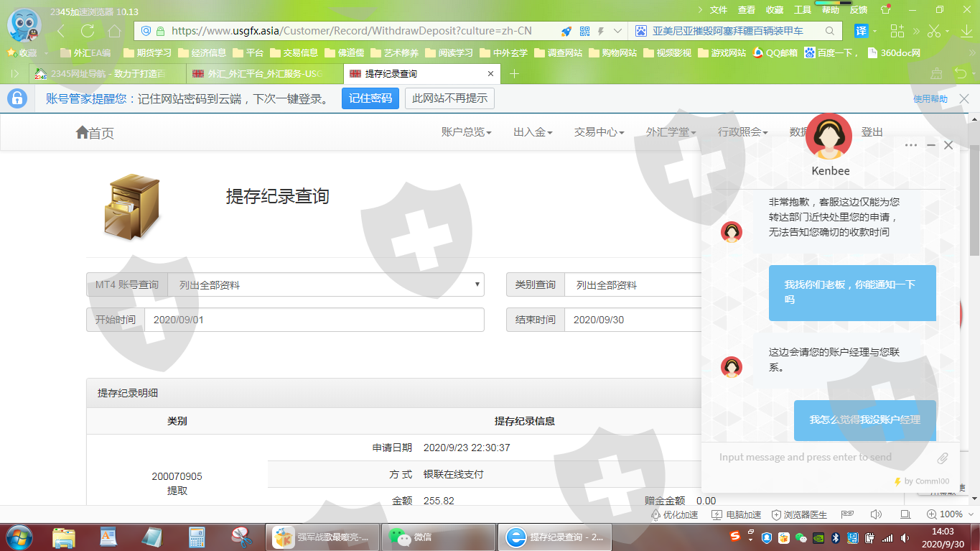Click the 记住密码 button
This screenshot has height=551, width=980.
point(370,98)
